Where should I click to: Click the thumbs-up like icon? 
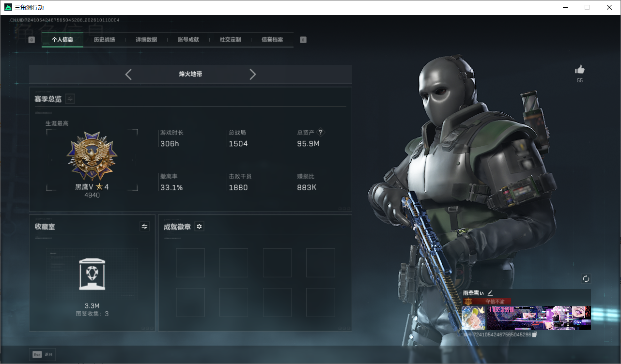pos(579,69)
